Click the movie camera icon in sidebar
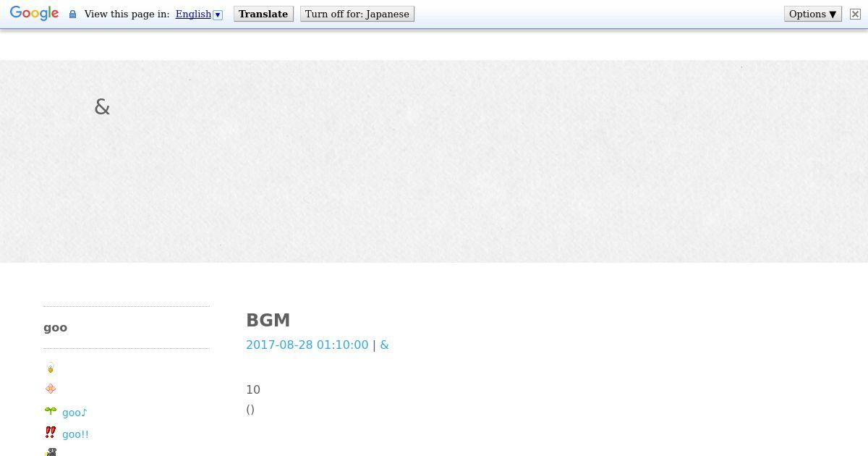 50,452
